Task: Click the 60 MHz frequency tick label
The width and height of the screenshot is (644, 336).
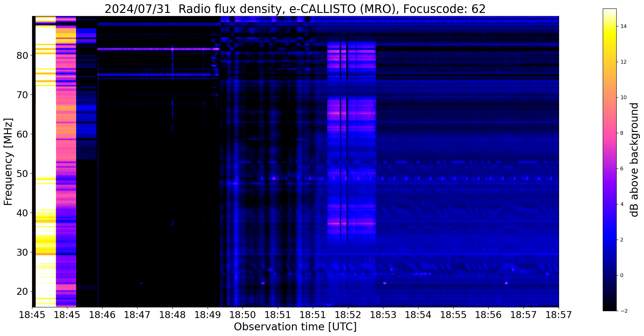Action: point(22,134)
